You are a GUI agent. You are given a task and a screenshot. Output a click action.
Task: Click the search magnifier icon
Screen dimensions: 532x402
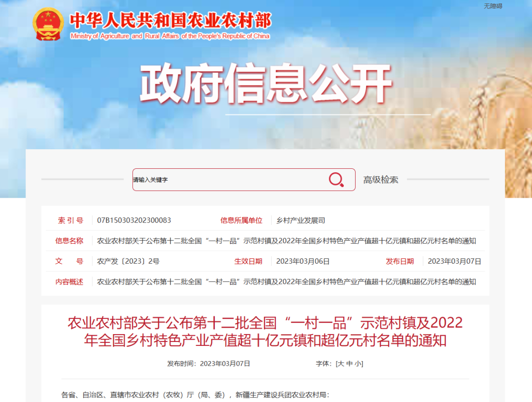(x=336, y=180)
